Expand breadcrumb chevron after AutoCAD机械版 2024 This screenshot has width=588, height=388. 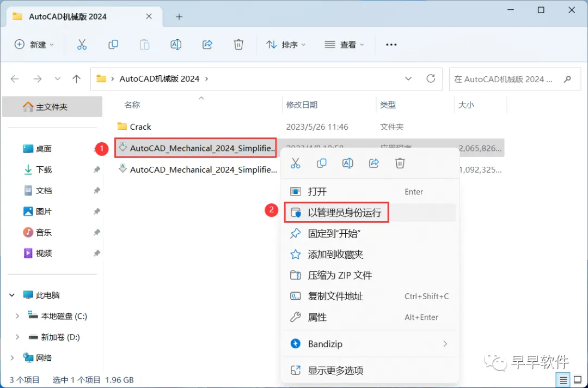coord(207,79)
